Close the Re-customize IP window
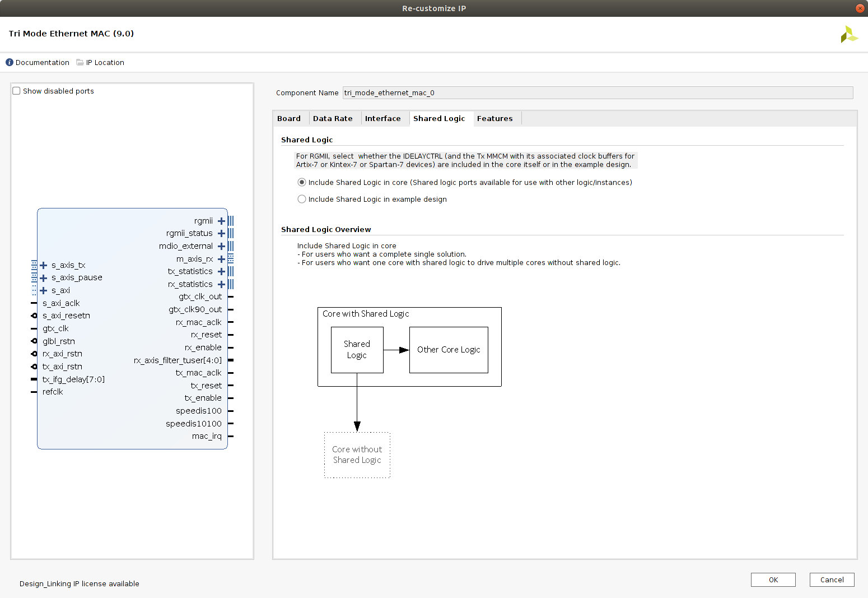868x598 pixels. [x=860, y=8]
